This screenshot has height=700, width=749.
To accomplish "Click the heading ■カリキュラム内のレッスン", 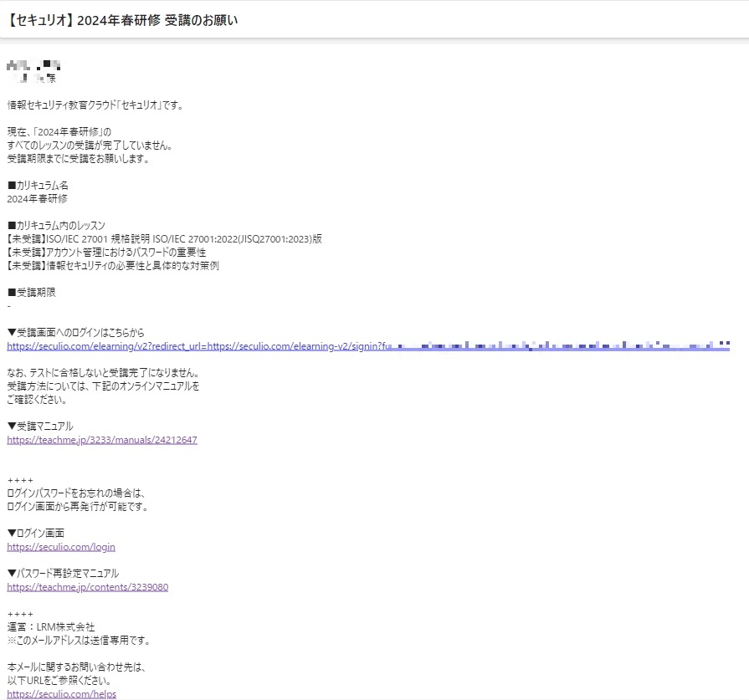I will pos(56,225).
